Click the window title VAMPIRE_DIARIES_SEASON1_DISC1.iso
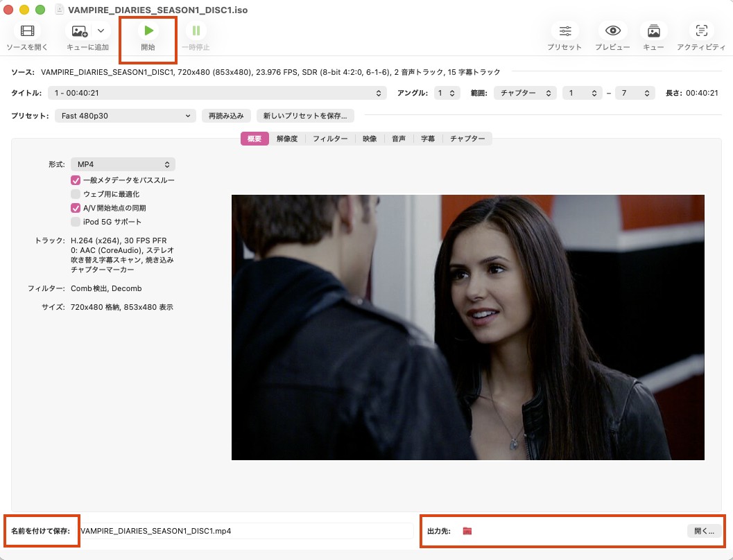733x560 pixels. click(158, 10)
